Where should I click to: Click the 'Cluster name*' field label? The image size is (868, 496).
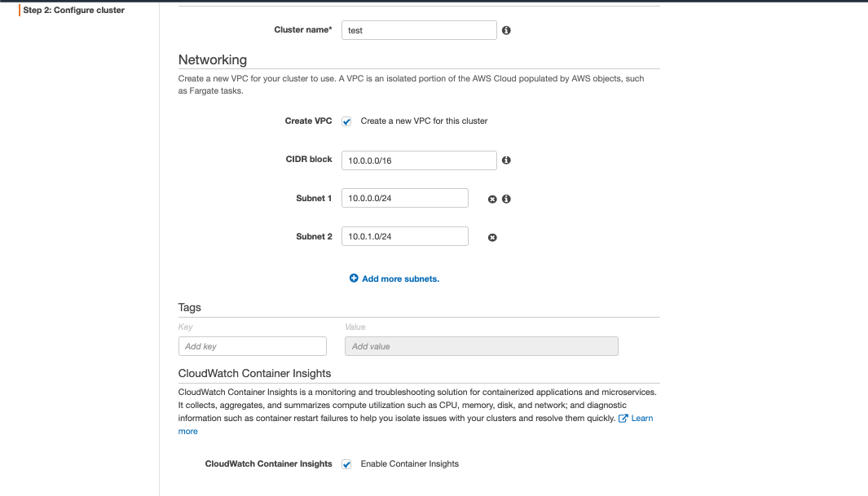[303, 30]
